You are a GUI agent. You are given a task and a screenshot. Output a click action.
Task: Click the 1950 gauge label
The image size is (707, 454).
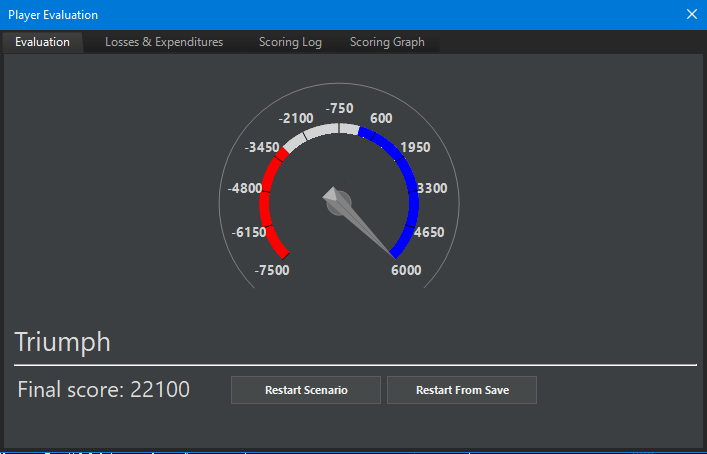[x=415, y=147]
